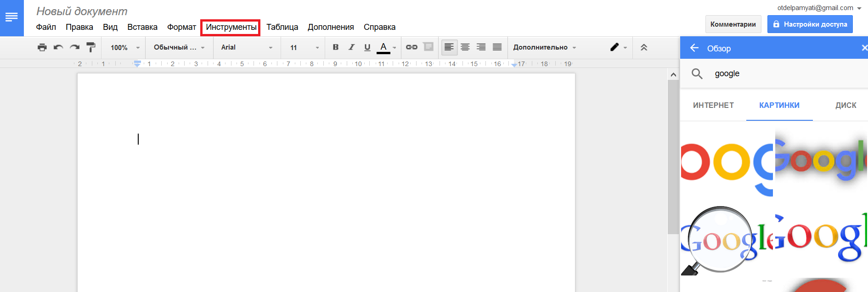Image resolution: width=868 pixels, height=292 pixels.
Task: Go back with arrow in Обзор panel
Action: tap(694, 48)
